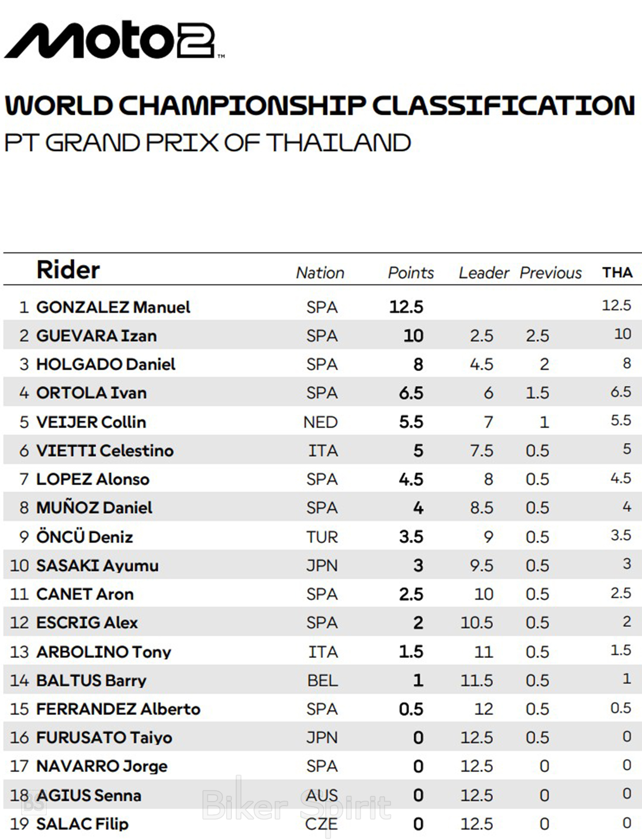Click the small BS watermark badge

pyautogui.click(x=34, y=805)
